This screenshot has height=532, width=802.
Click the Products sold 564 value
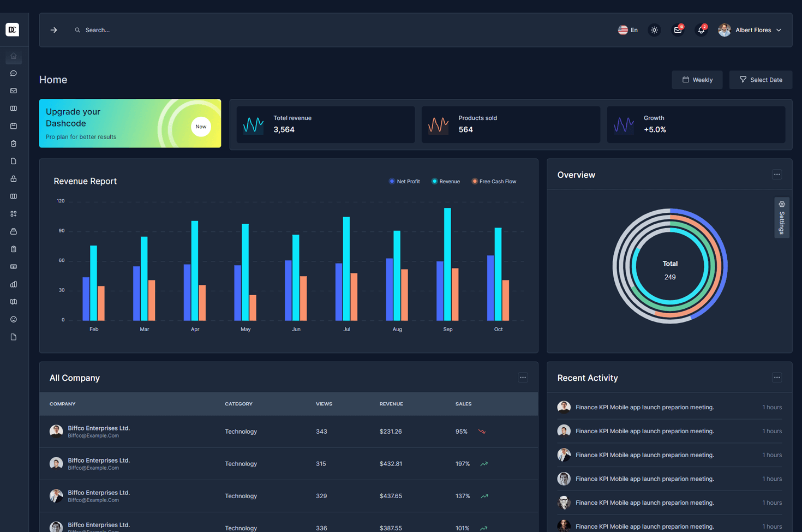pos(465,130)
